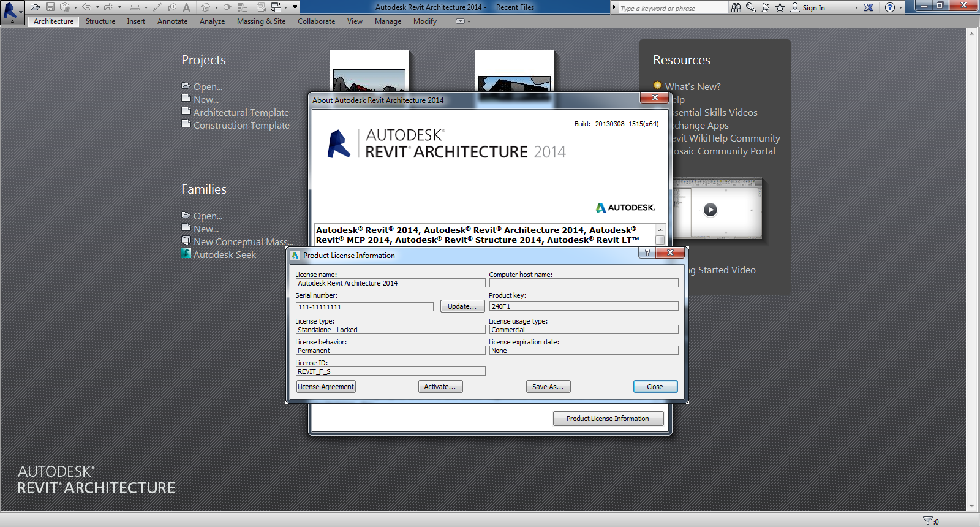980x527 pixels.
Task: Click the binoculars search icon
Action: (x=736, y=7)
